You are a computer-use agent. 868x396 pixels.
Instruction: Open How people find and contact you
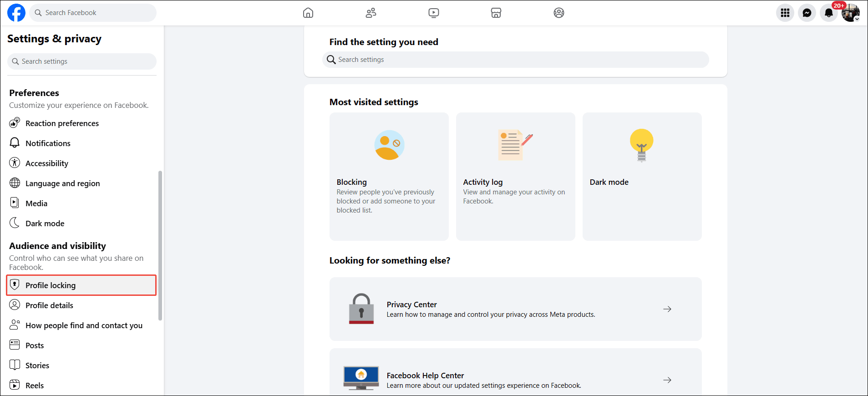(82, 325)
